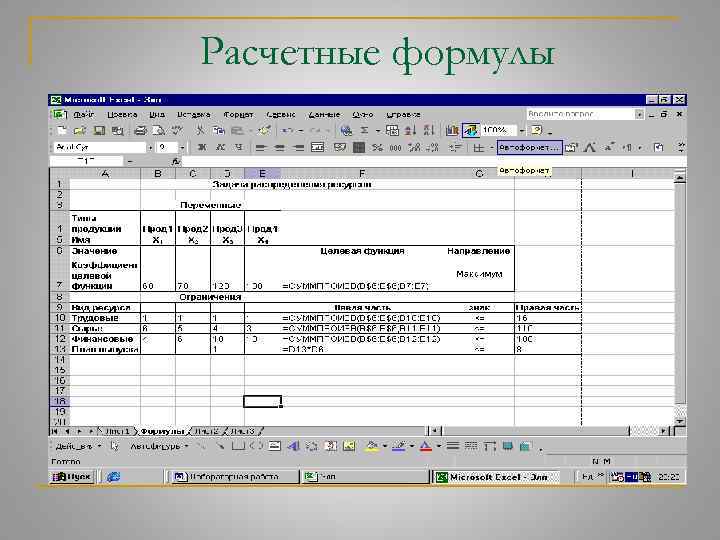Click the Decrease Decimal icon

coord(432,147)
